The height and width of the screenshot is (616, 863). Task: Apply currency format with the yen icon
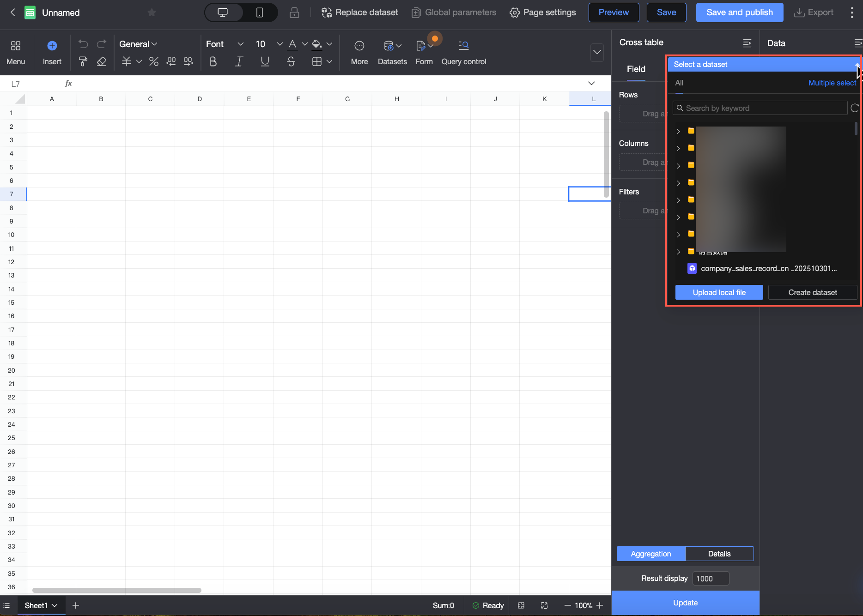coord(127,61)
